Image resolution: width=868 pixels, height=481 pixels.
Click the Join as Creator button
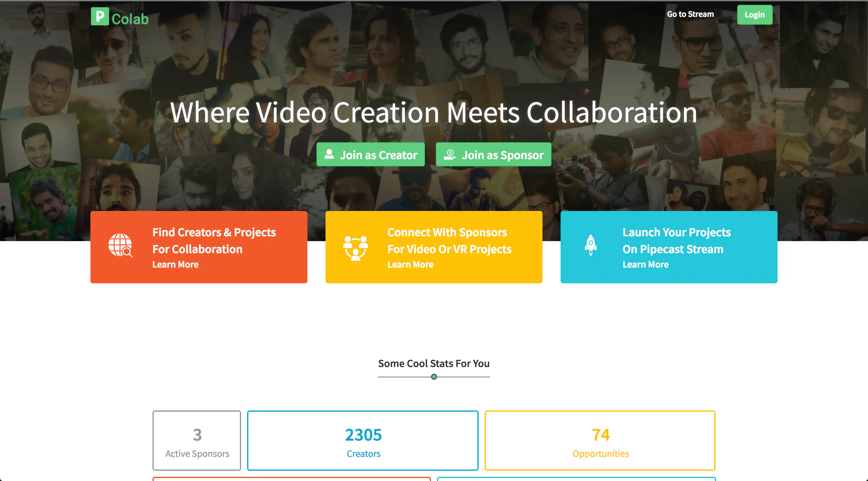(370, 155)
